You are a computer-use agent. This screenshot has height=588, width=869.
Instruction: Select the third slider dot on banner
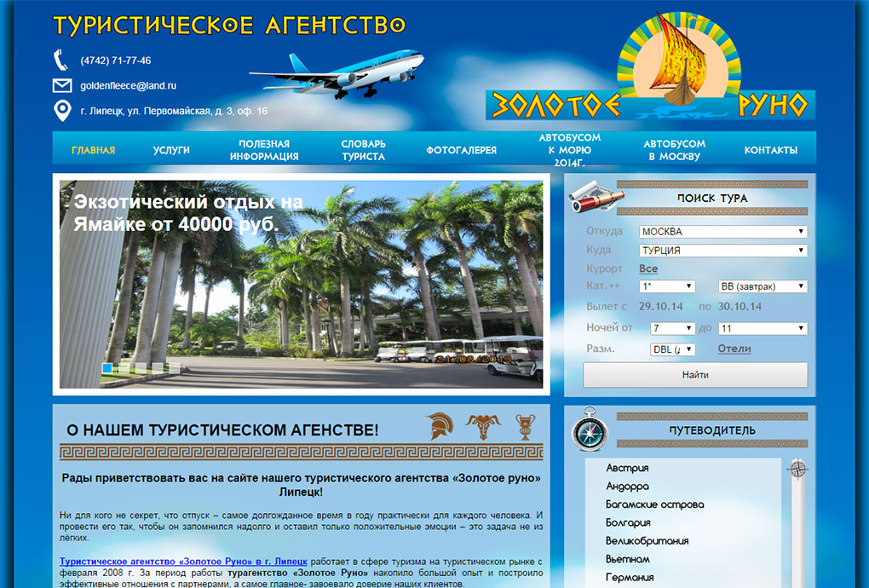[141, 367]
